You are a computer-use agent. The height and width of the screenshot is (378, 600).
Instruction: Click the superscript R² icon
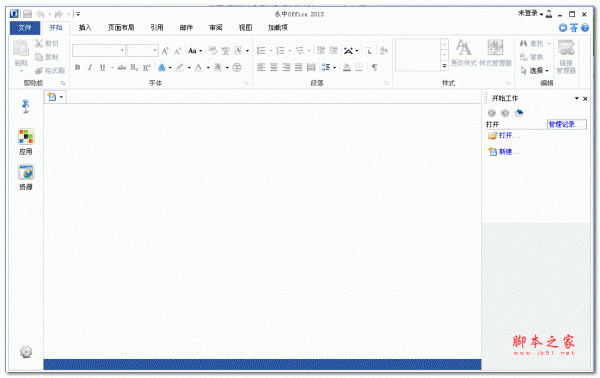(147, 68)
